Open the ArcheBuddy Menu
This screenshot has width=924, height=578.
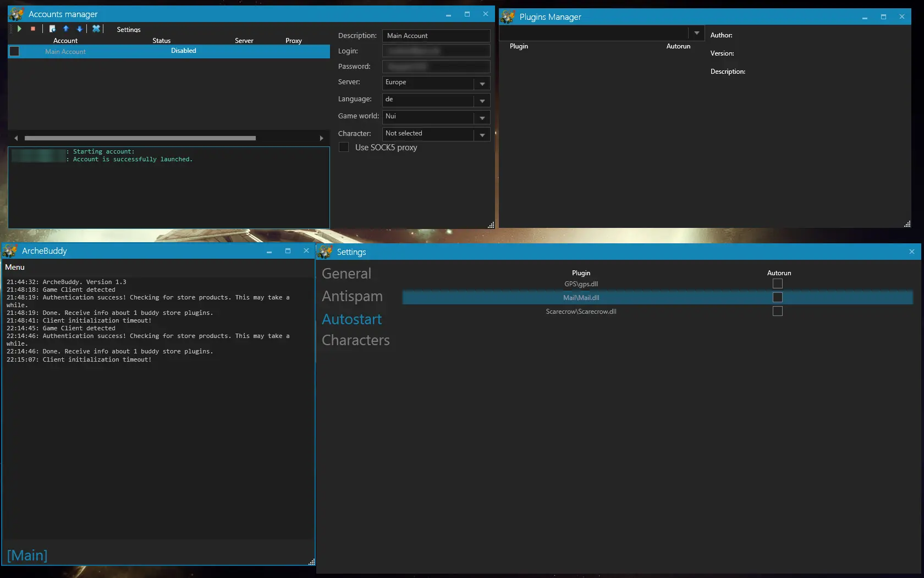[x=15, y=267]
